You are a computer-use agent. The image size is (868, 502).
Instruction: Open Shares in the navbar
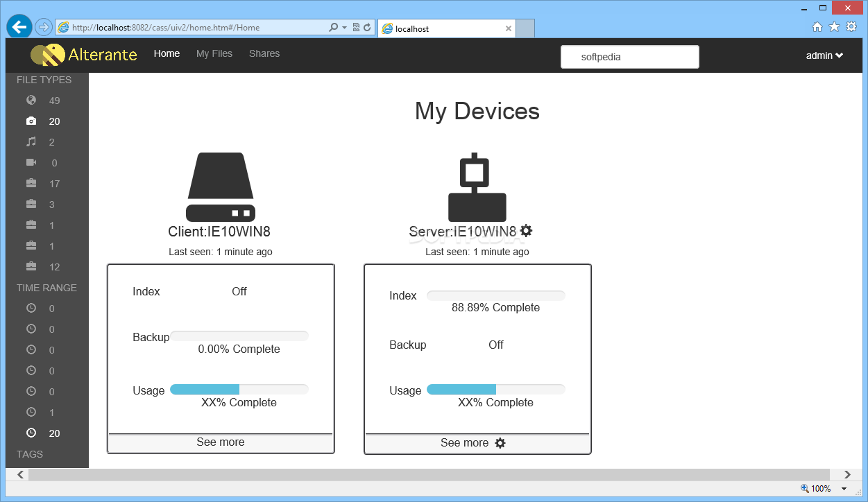(x=264, y=53)
